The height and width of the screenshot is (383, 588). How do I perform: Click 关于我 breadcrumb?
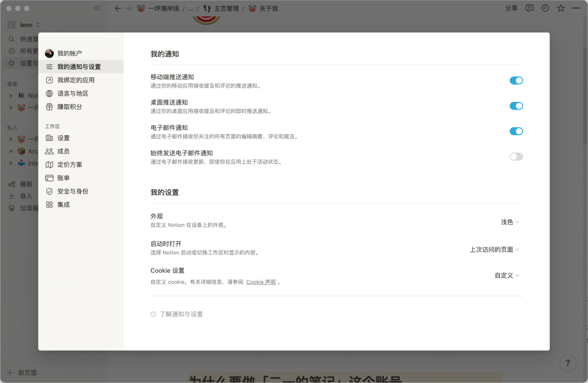(264, 8)
